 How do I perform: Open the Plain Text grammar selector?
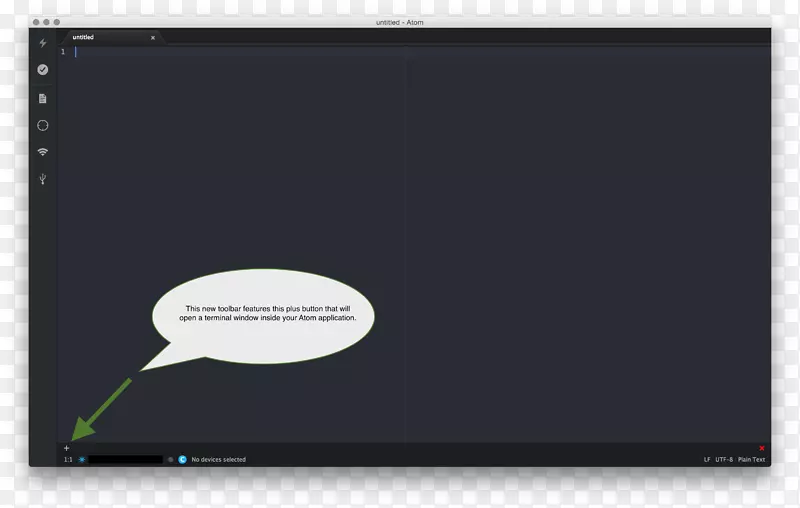point(751,460)
